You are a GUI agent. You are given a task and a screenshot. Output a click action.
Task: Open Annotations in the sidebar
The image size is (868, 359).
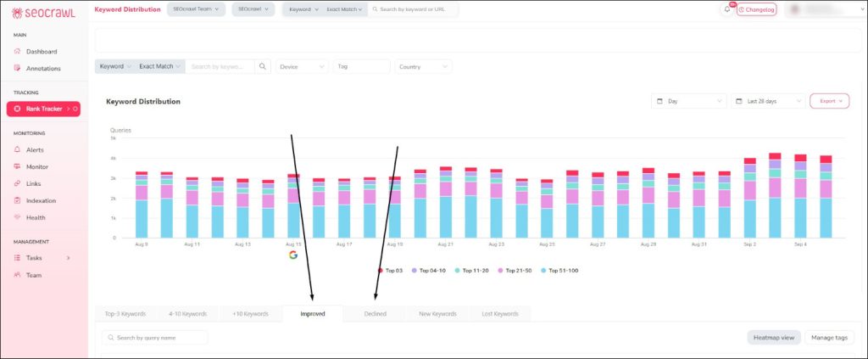[x=44, y=69]
